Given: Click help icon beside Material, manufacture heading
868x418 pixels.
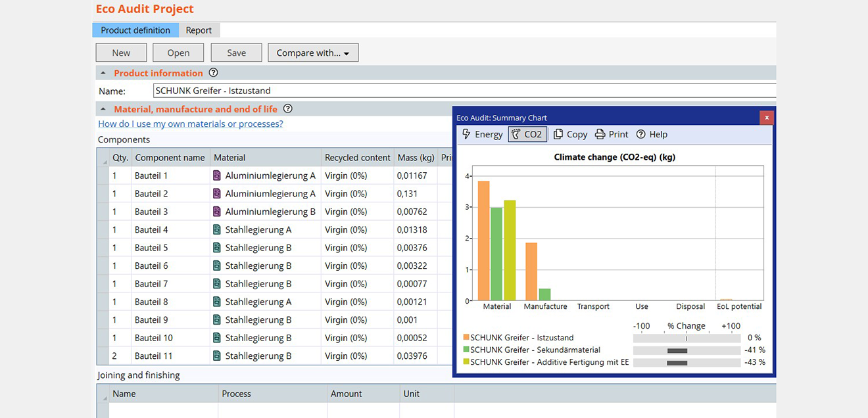Looking at the screenshot, I should click(x=287, y=109).
